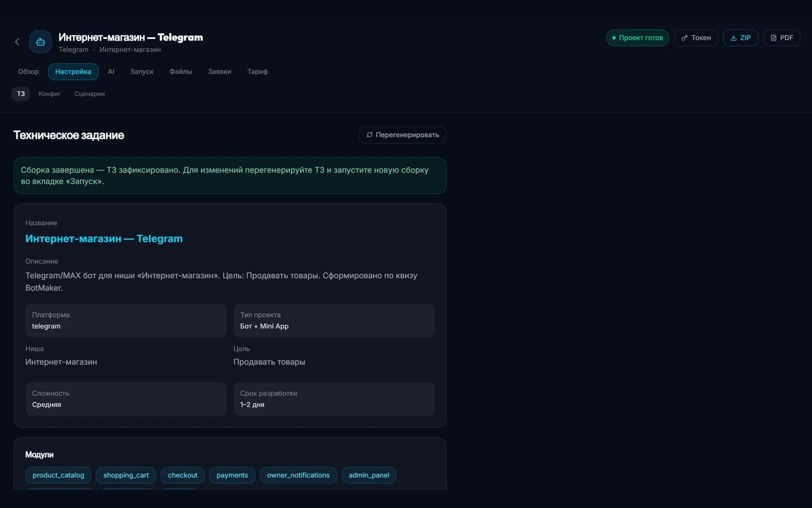
Task: Click the Ниша value Интернет-магазин
Action: (61, 362)
